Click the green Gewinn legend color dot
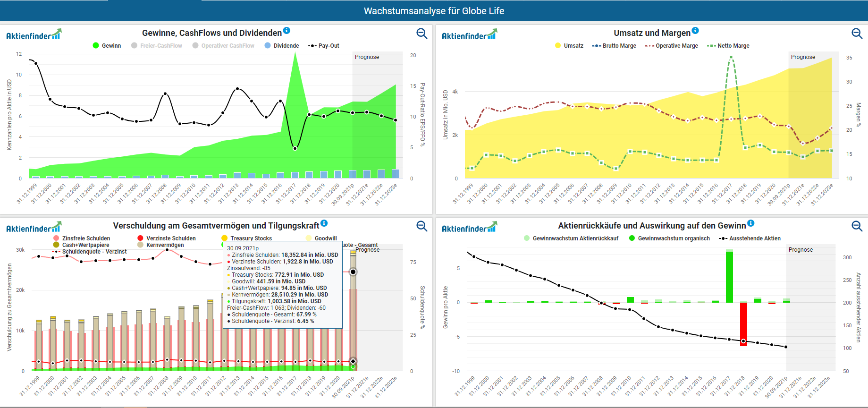Image resolution: width=868 pixels, height=408 pixels. point(96,46)
